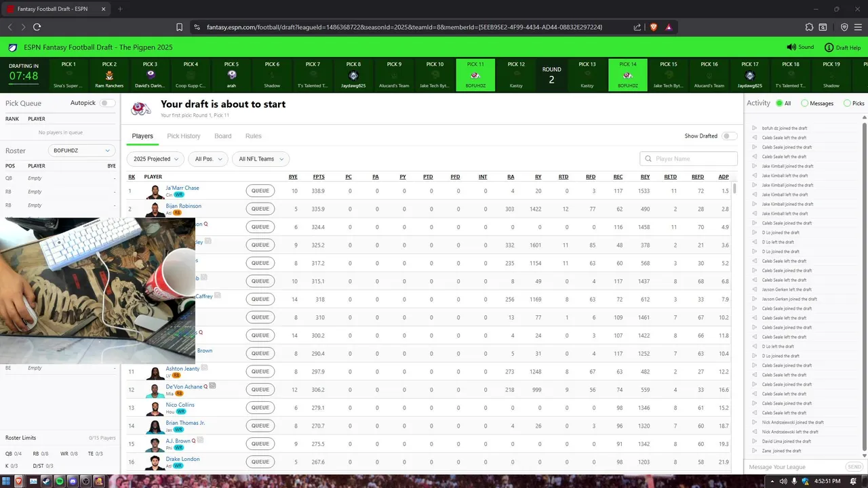868x488 pixels.
Task: Open the site information icon in the address bar
Action: pyautogui.click(x=197, y=27)
